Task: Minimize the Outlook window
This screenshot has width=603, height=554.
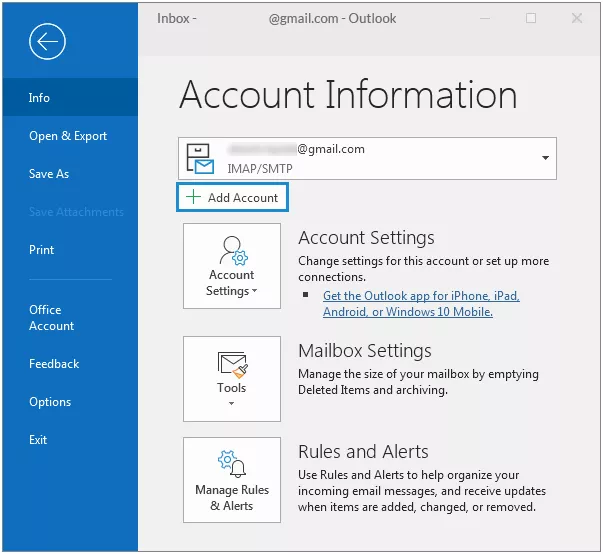Action: (485, 18)
